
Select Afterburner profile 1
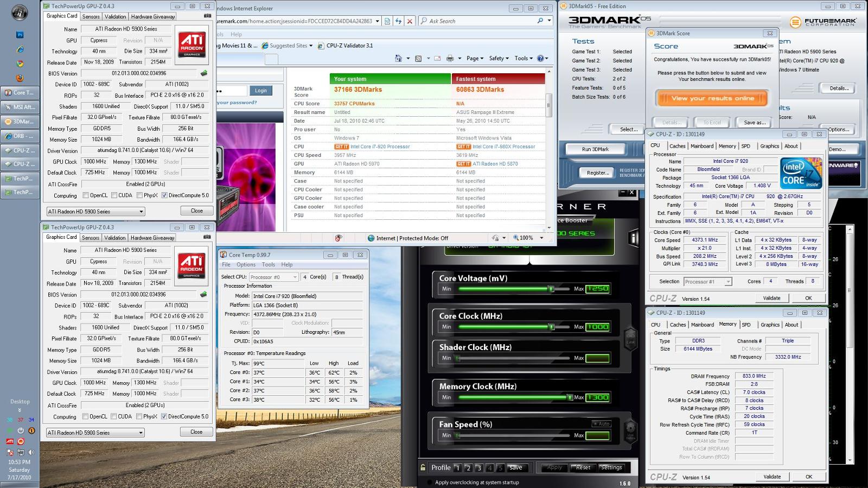457,467
